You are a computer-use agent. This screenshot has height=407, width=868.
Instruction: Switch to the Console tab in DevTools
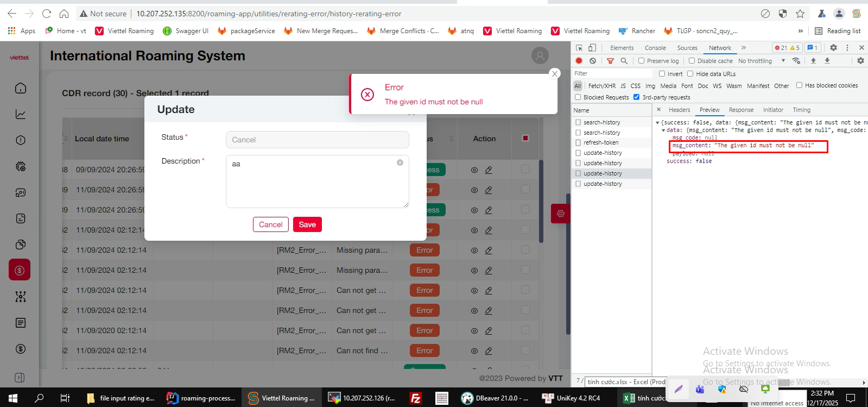tap(655, 48)
